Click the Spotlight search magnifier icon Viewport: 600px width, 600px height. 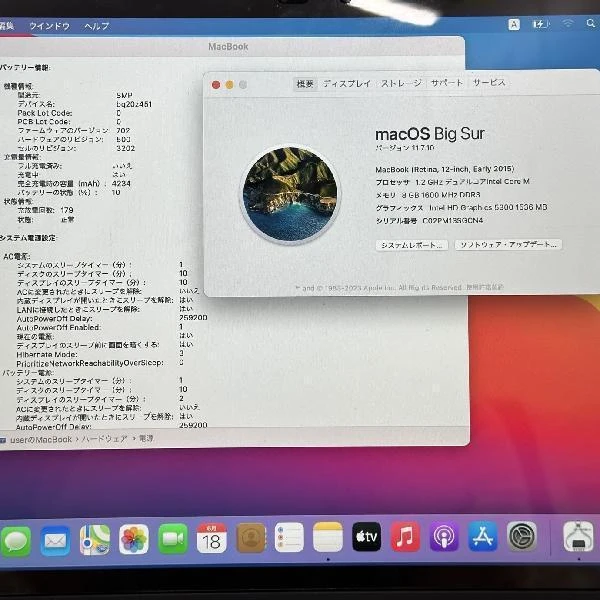(590, 24)
